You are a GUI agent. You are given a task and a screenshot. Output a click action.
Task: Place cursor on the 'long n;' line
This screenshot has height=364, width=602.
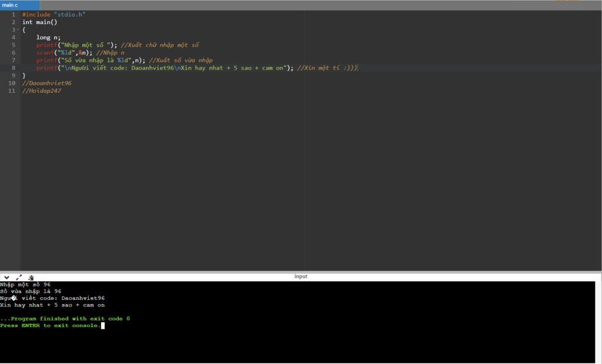click(x=48, y=38)
